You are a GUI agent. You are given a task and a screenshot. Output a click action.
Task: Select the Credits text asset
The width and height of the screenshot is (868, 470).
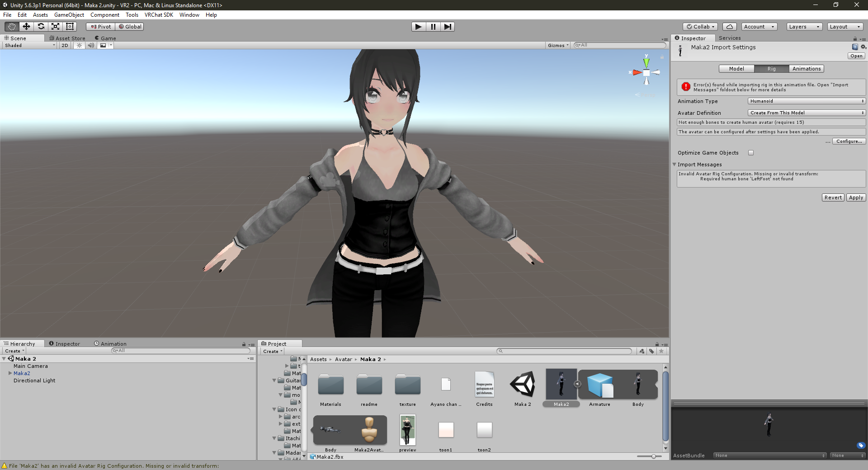tap(485, 389)
